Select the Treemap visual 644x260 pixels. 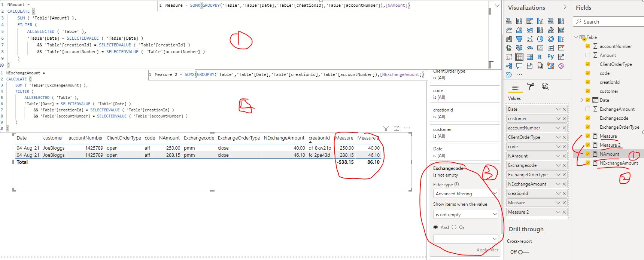click(561, 39)
